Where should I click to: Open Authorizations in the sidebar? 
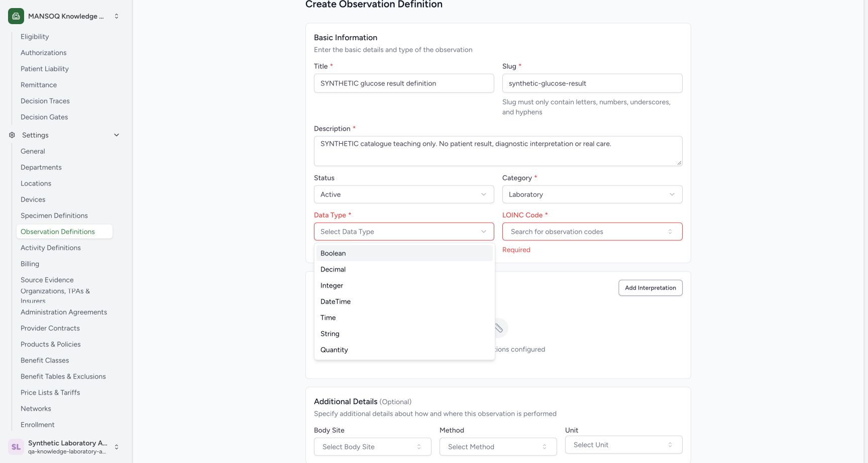coord(64,53)
